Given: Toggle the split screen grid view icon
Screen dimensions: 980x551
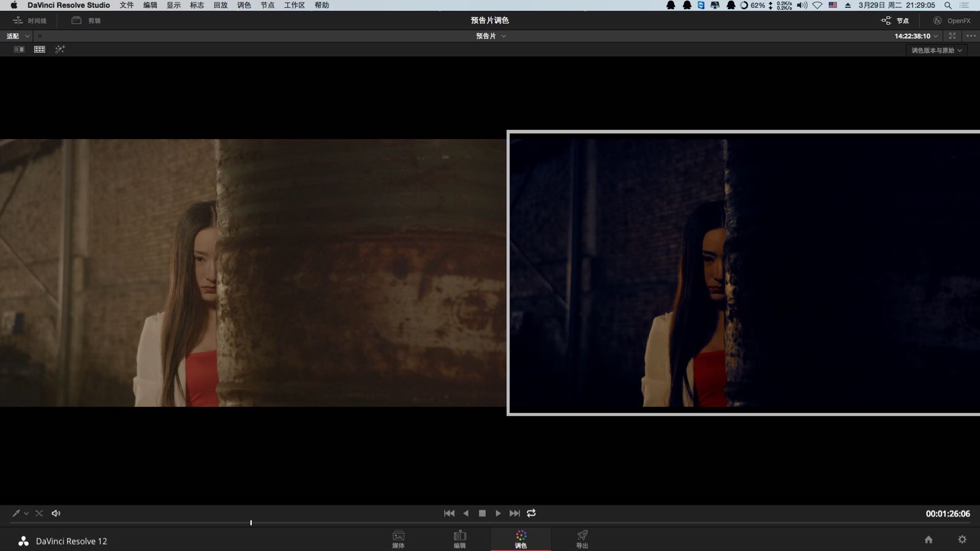Looking at the screenshot, I should [40, 50].
